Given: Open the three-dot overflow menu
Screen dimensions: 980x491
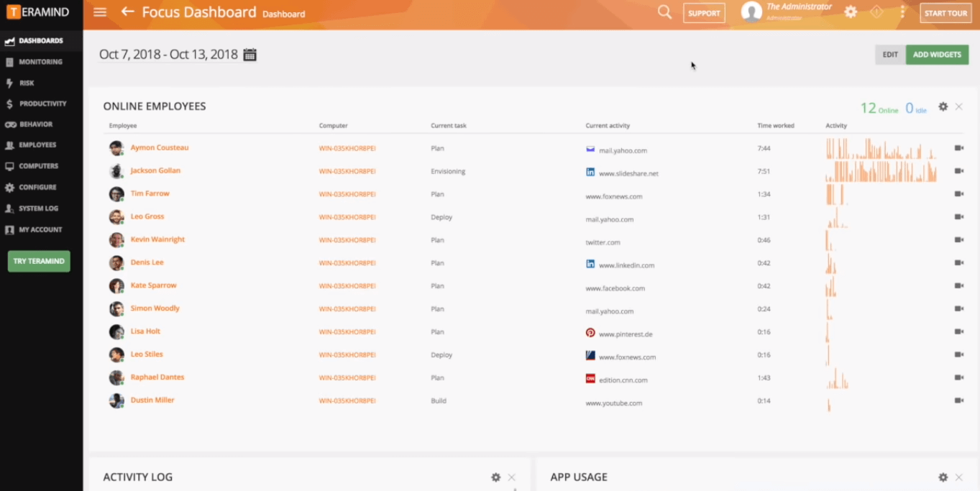Looking at the screenshot, I should 901,12.
